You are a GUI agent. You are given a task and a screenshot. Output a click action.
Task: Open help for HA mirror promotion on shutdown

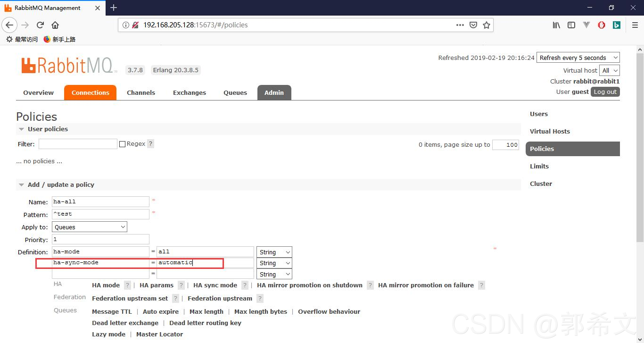(370, 285)
